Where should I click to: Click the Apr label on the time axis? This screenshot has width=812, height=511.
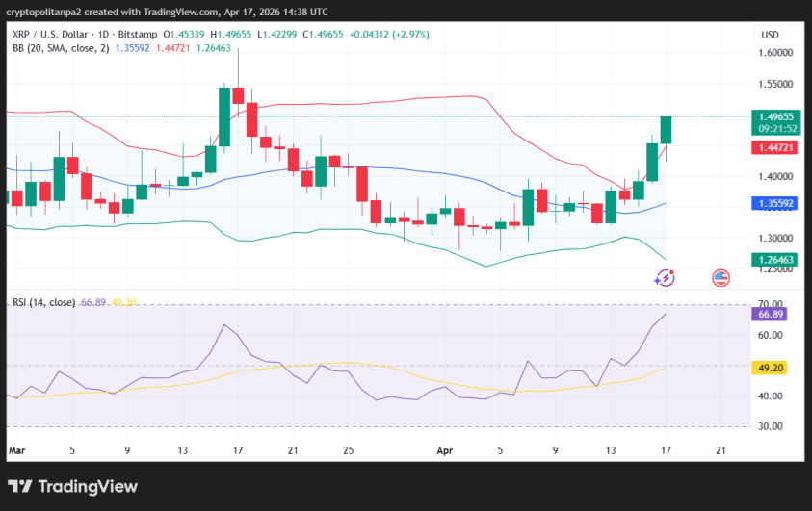(444, 449)
